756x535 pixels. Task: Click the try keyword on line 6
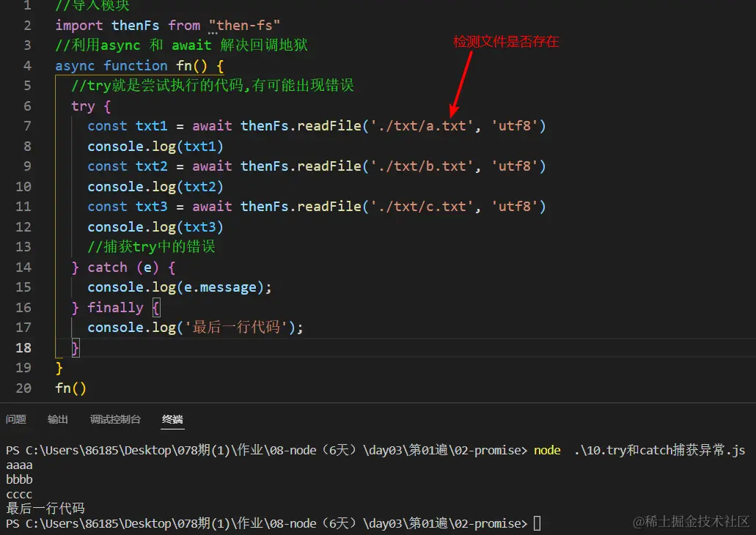pos(83,106)
